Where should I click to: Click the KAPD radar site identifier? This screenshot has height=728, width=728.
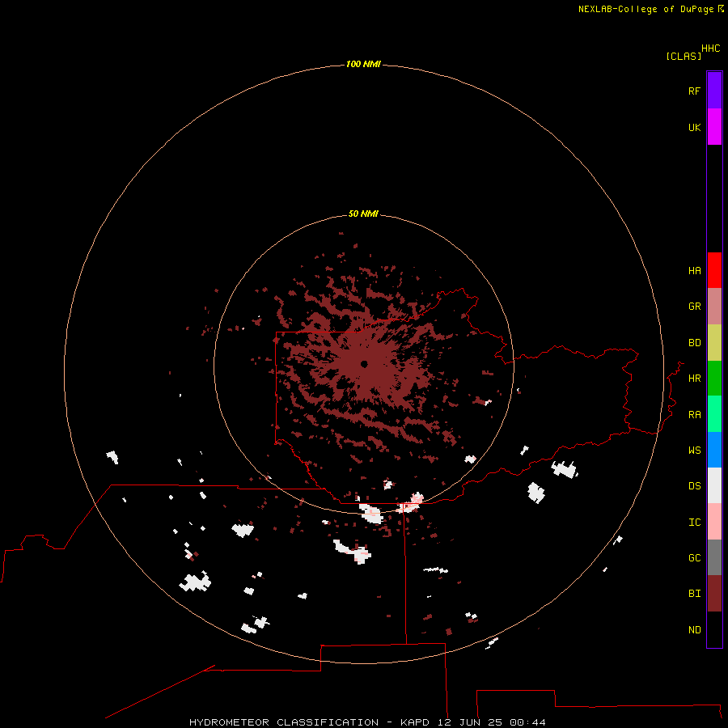(x=416, y=722)
